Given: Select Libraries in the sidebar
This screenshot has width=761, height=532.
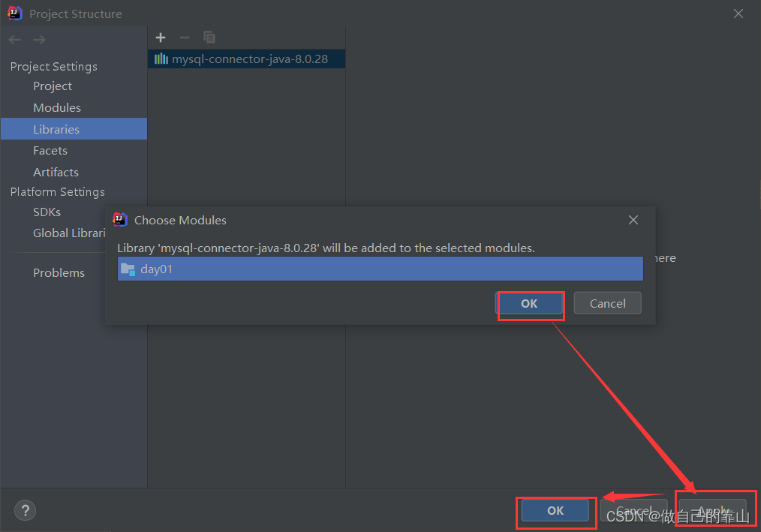Looking at the screenshot, I should pos(74,129).
